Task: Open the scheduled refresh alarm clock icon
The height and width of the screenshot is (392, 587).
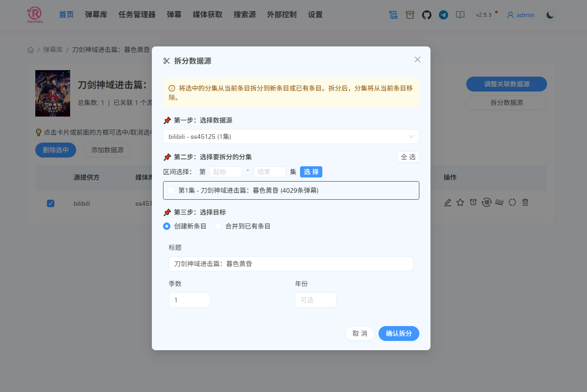Action: coord(473,202)
